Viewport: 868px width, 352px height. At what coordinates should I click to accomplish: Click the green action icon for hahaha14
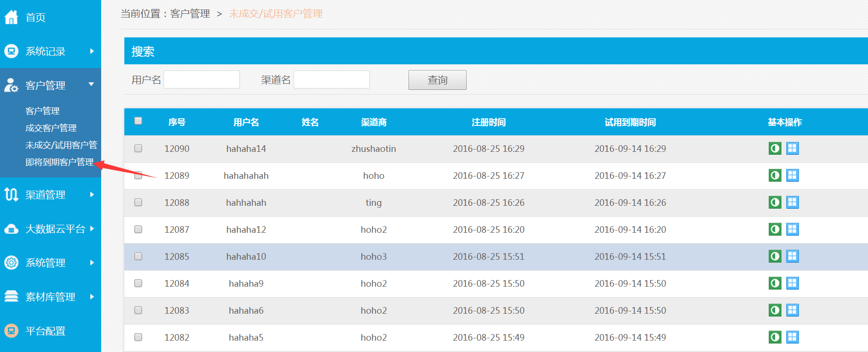(775, 149)
